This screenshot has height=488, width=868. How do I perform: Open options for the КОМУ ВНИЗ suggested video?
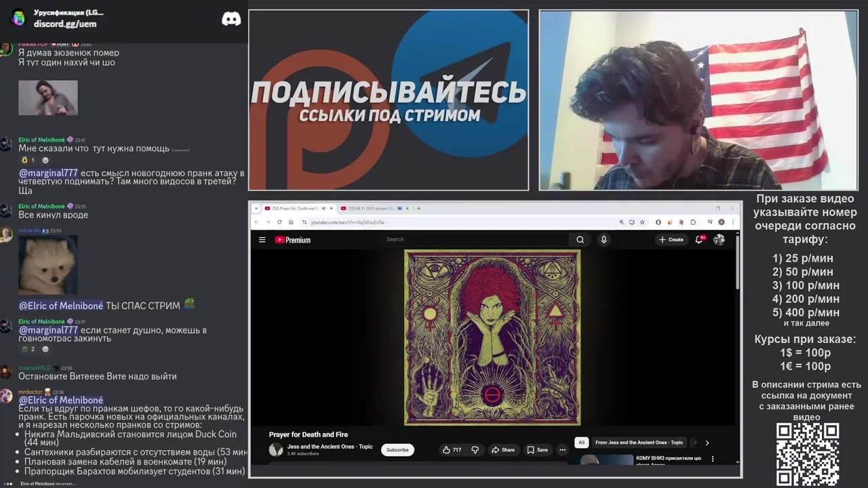pyautogui.click(x=712, y=459)
